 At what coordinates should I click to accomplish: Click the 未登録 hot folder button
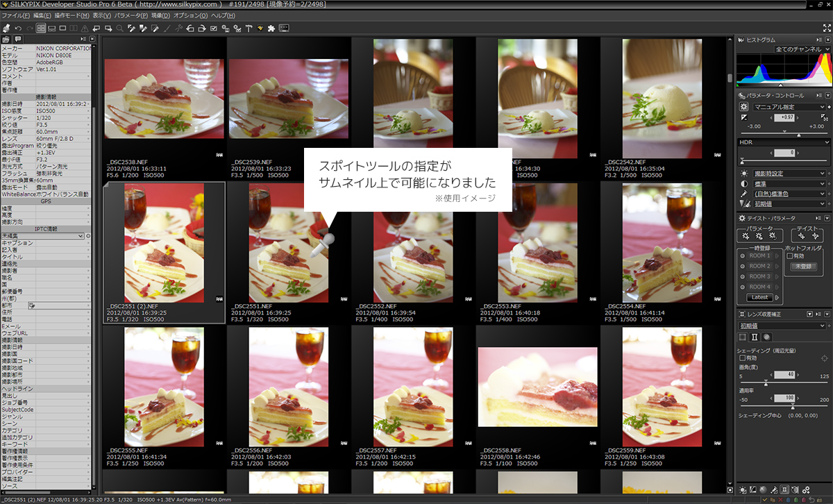[x=804, y=267]
